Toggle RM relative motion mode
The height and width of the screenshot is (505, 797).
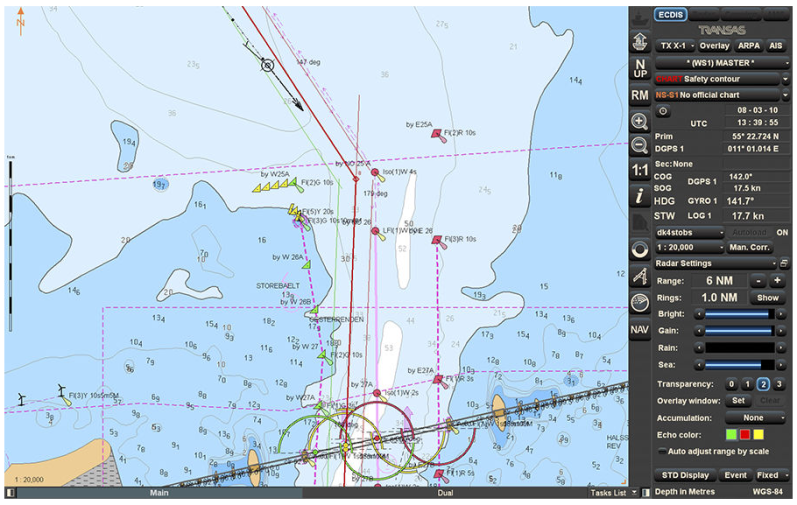(640, 95)
